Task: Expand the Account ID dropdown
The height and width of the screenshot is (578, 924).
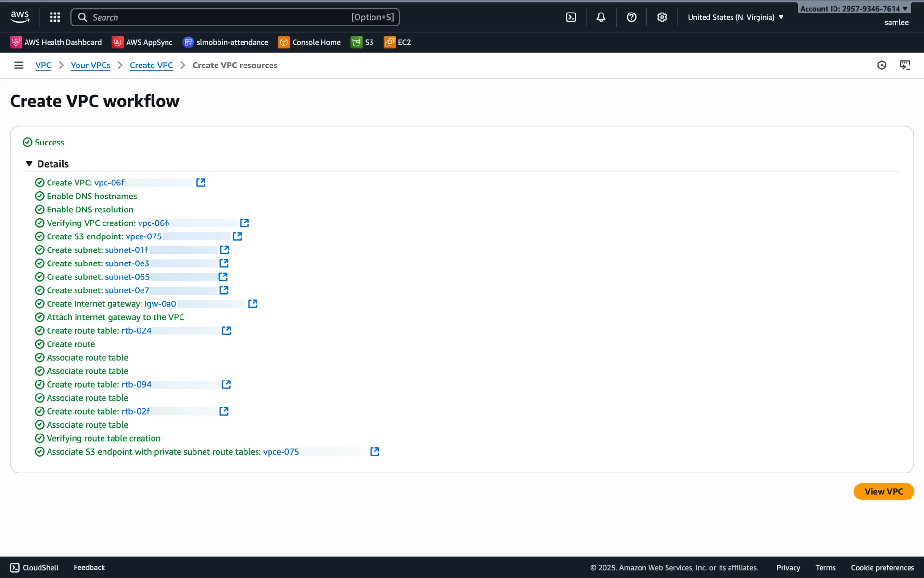Action: 854,9
